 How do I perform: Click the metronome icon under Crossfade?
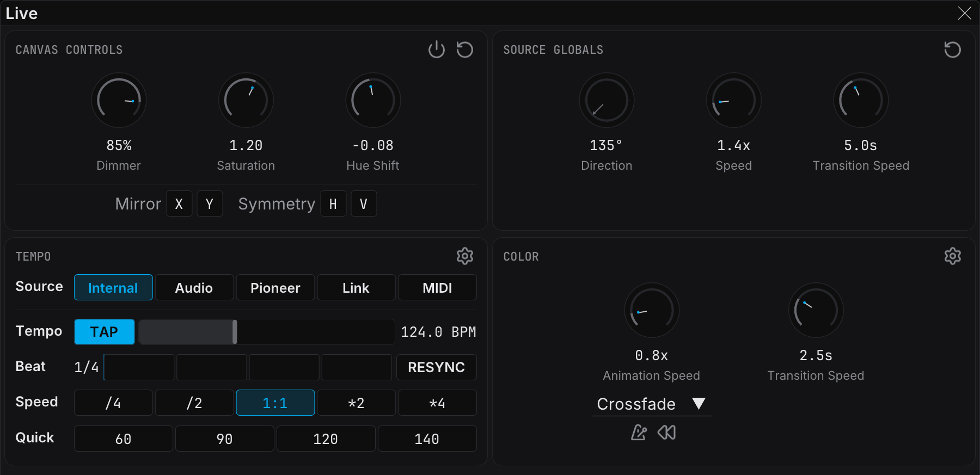(x=639, y=433)
